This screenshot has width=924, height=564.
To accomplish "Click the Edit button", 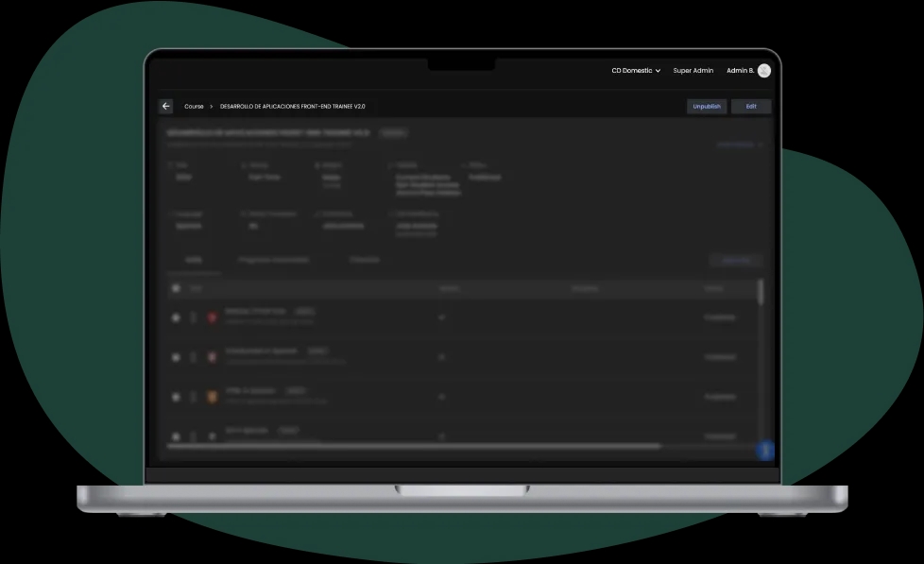I will coord(751,106).
